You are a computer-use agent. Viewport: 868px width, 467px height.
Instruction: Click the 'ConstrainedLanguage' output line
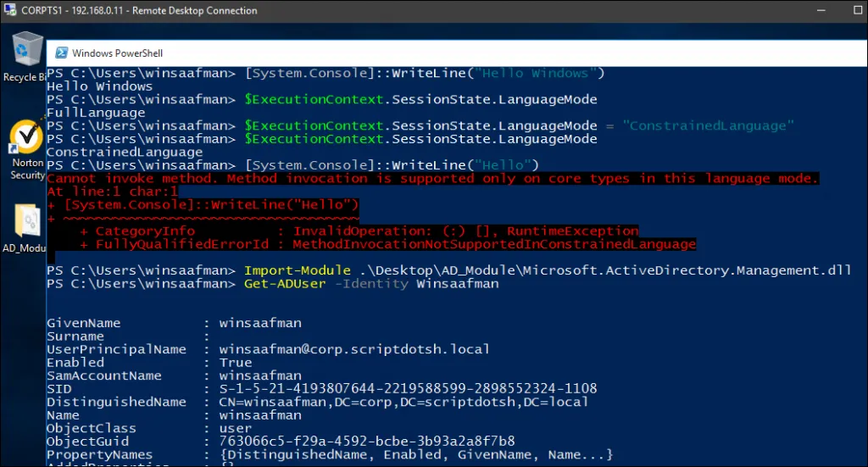pos(125,153)
